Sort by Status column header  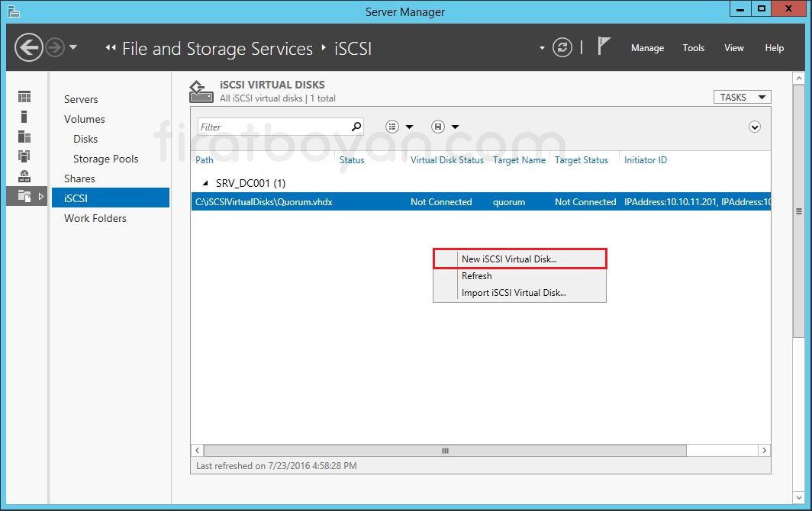coord(352,160)
